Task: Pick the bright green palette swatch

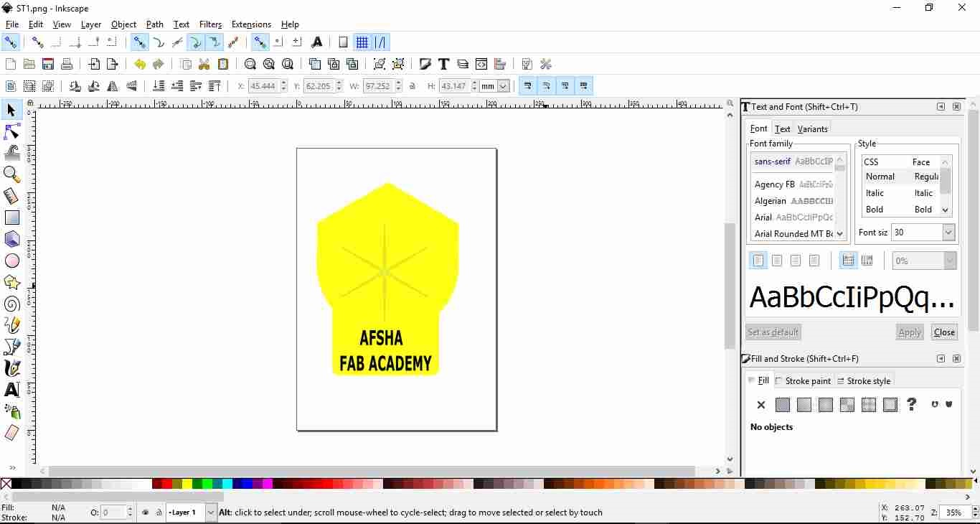Action: pos(207,485)
